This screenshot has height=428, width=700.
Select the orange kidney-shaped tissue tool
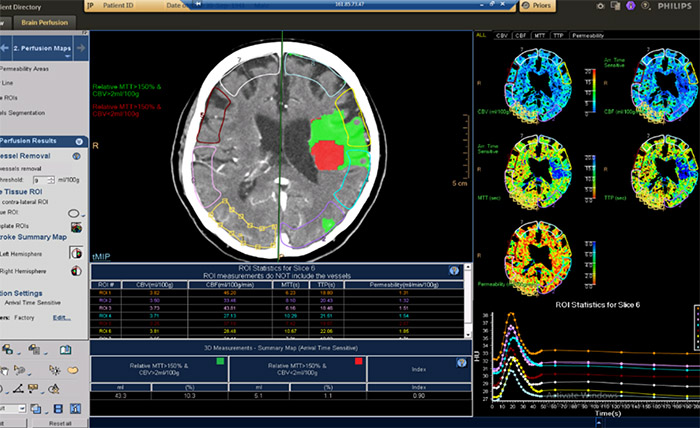(x=72, y=370)
